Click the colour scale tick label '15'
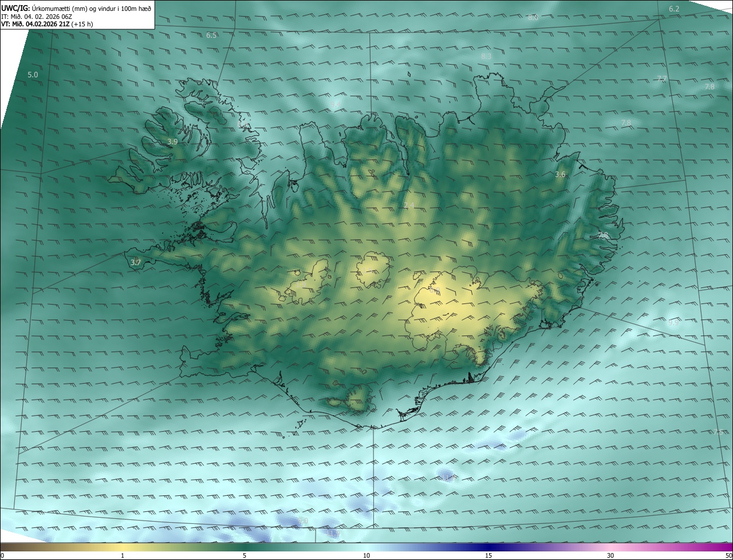The image size is (733, 560). 488,555
